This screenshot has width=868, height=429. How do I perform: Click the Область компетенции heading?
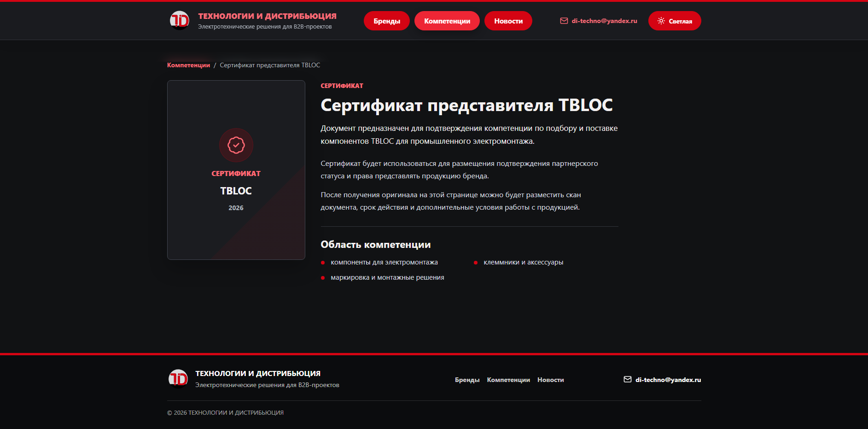point(376,245)
